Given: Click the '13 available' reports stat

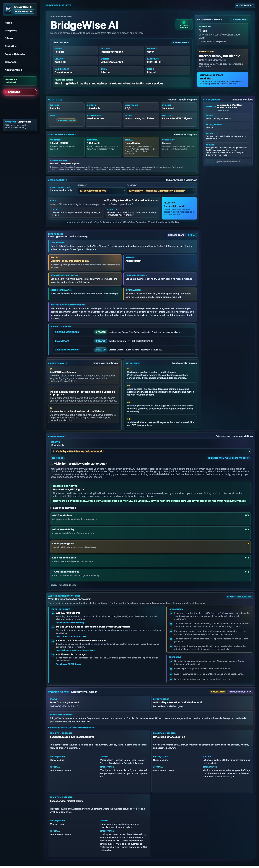Looking at the screenshot, I should (x=104, y=107).
